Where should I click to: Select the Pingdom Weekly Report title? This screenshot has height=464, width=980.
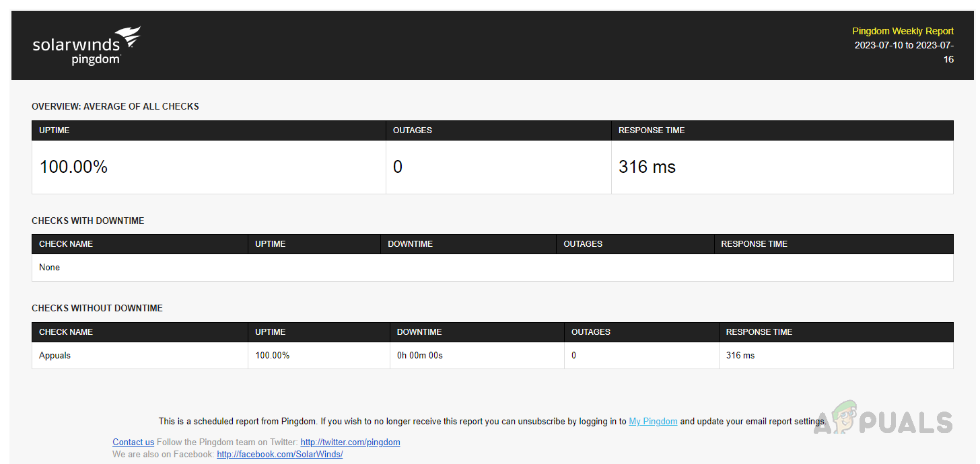click(903, 31)
